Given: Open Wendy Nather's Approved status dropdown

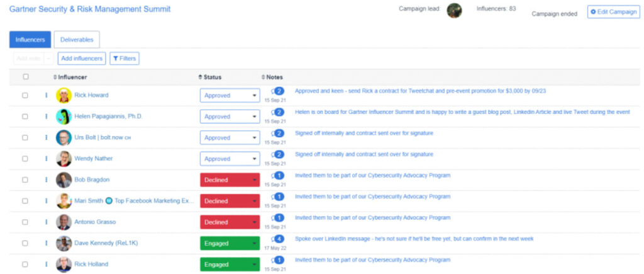Looking at the screenshot, I should 230,159.
